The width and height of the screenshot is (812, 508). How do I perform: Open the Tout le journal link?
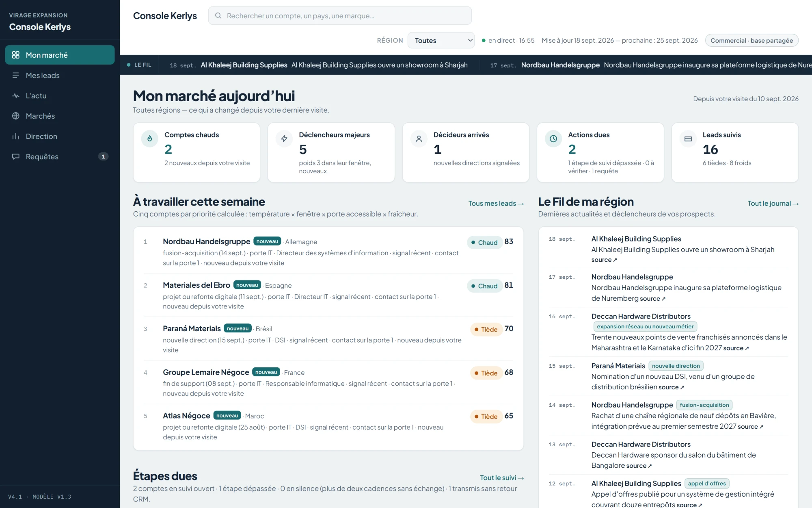point(773,203)
